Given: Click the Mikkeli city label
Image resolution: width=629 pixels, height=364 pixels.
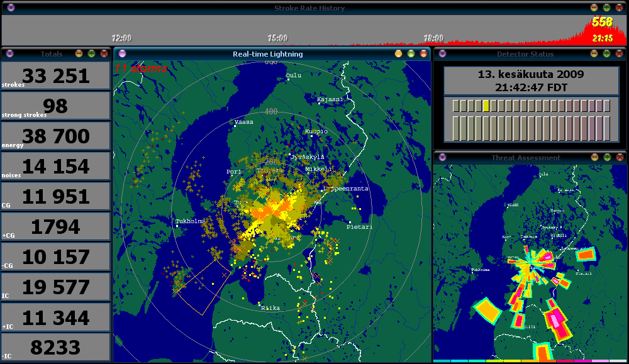Looking at the screenshot, I should (318, 169).
